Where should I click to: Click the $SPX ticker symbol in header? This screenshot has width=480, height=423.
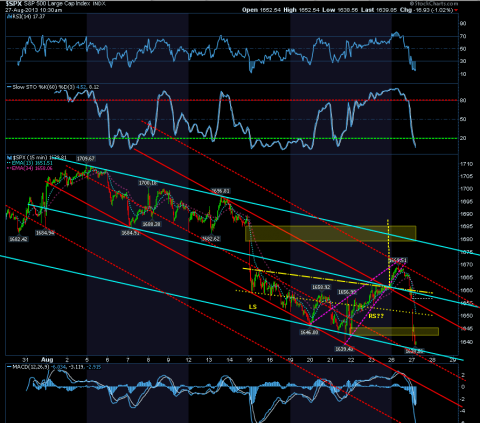[x=14, y=4]
